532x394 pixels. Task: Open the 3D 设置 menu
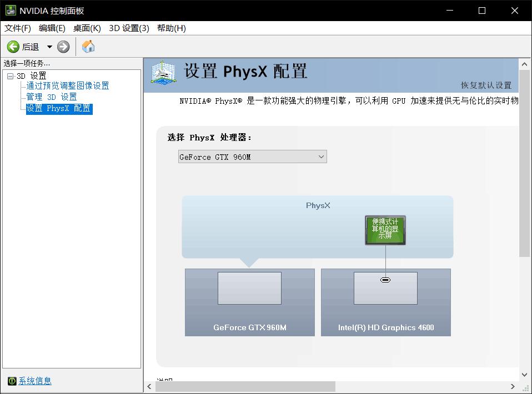pyautogui.click(x=129, y=28)
